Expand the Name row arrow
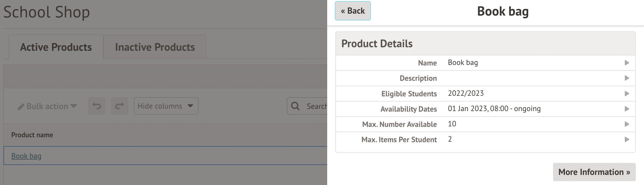This screenshot has width=644, height=185. tap(627, 63)
